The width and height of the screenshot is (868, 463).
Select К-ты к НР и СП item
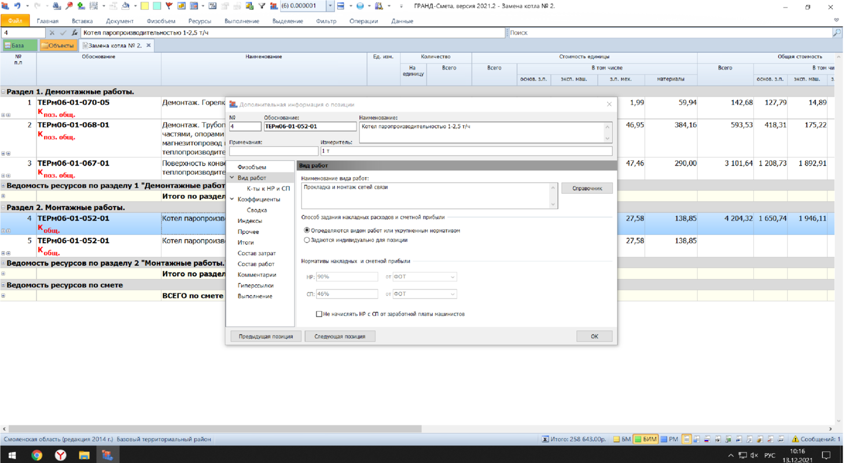269,189
